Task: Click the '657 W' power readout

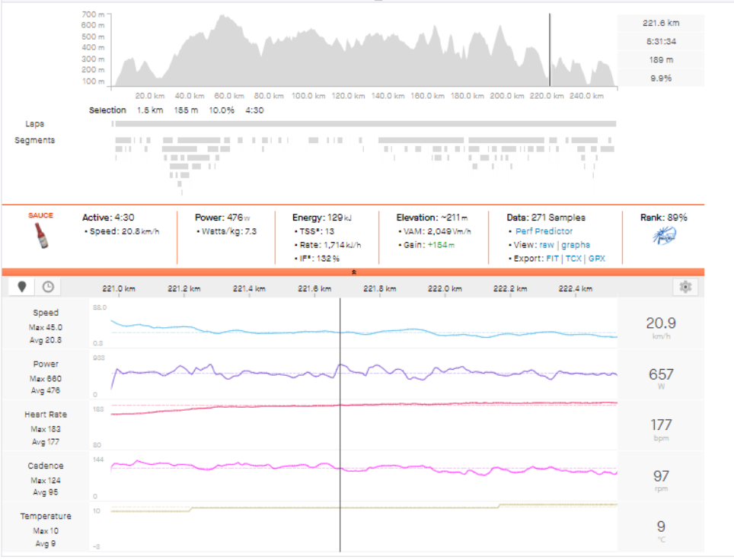Action: coord(661,377)
